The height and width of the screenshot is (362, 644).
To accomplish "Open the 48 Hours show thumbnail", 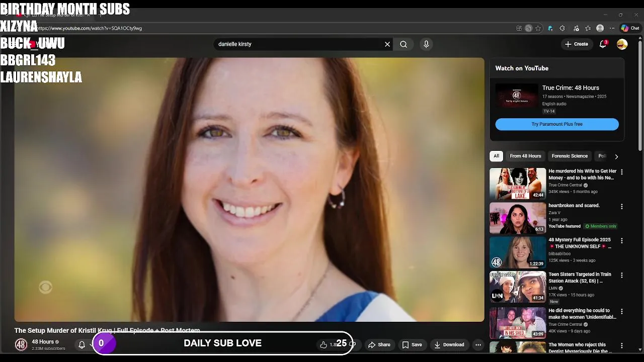I will (x=516, y=96).
